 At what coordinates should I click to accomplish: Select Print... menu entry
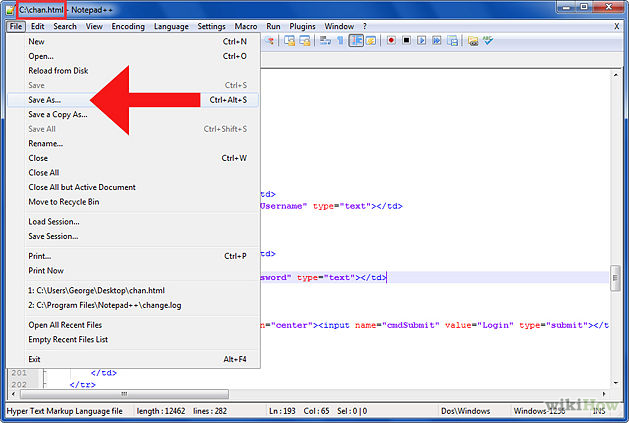click(133, 256)
